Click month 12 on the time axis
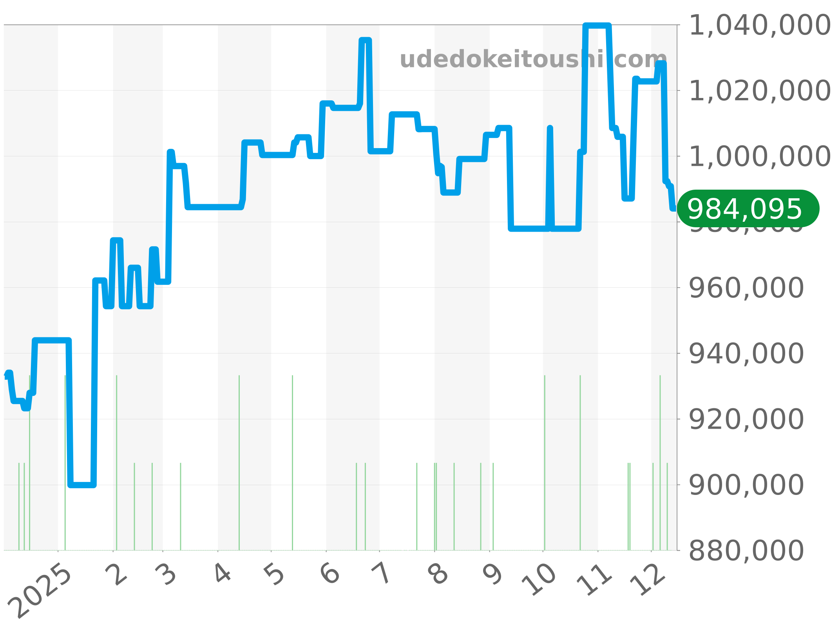840x627 pixels. coord(647,580)
